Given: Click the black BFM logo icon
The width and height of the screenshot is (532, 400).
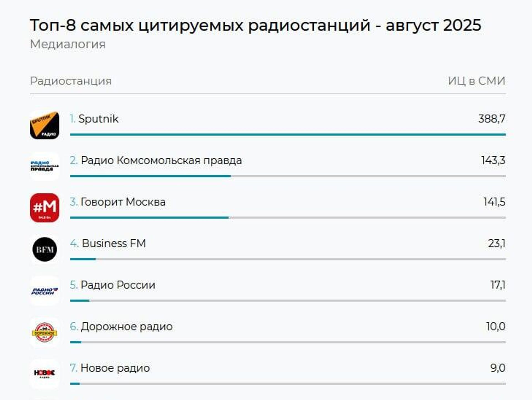Looking at the screenshot, I should pyautogui.click(x=45, y=249).
